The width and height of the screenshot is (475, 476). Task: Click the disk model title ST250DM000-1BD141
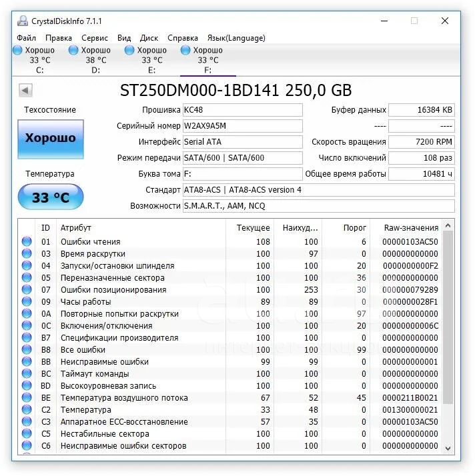(235, 90)
